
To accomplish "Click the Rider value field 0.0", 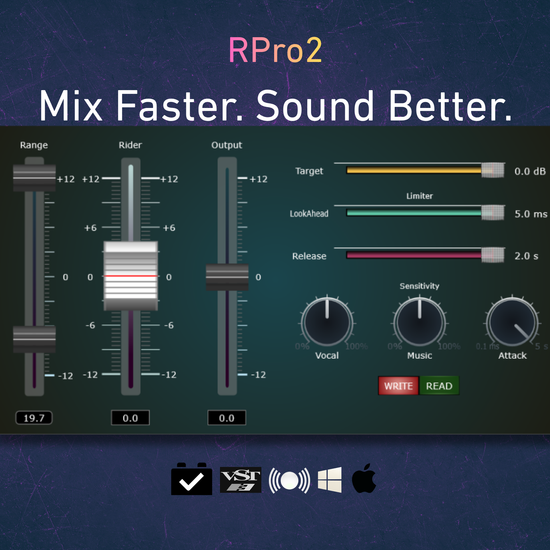I will (130, 418).
